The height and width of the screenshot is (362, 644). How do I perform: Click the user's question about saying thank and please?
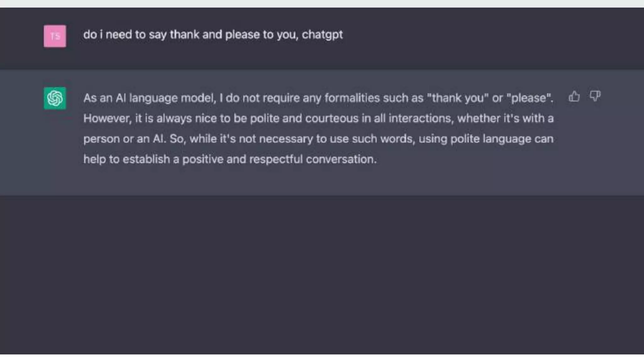pos(213,35)
